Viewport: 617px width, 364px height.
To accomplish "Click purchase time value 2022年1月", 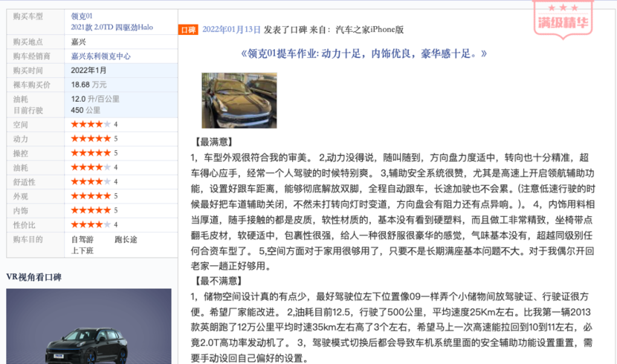I will point(88,71).
